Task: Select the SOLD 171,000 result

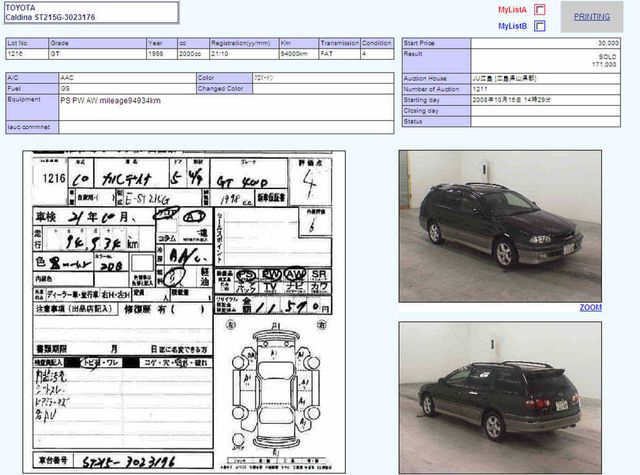Action: pos(545,61)
